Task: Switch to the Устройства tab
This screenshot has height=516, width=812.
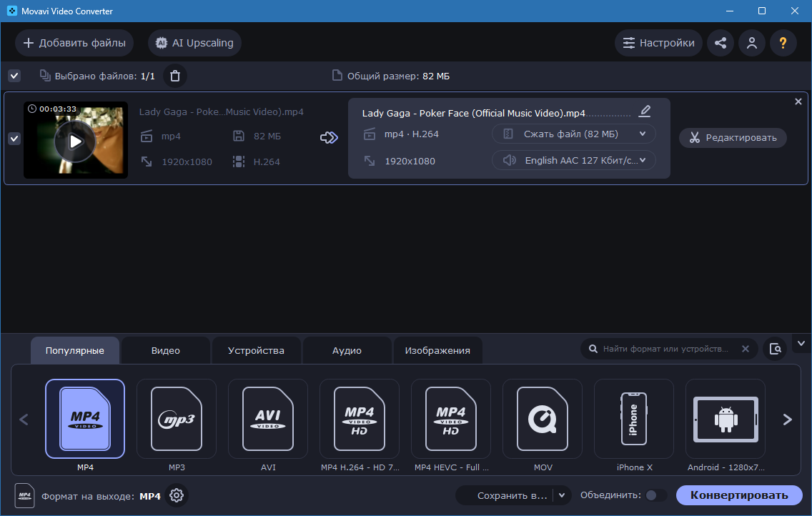Action: (257, 350)
